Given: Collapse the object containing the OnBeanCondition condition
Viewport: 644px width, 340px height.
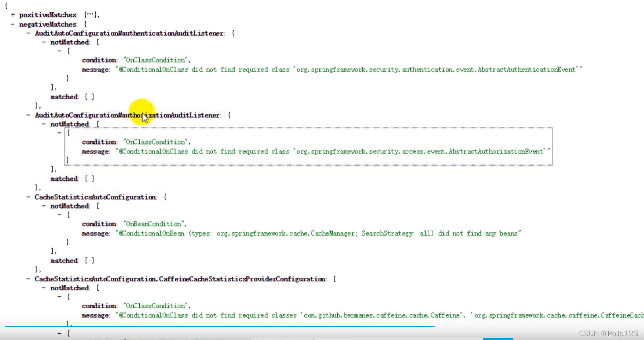Looking at the screenshot, I should click(60, 214).
